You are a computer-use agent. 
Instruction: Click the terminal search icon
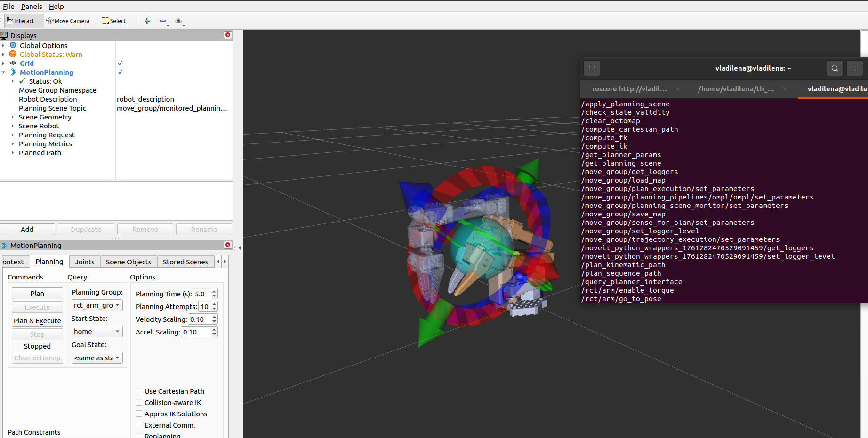(835, 68)
